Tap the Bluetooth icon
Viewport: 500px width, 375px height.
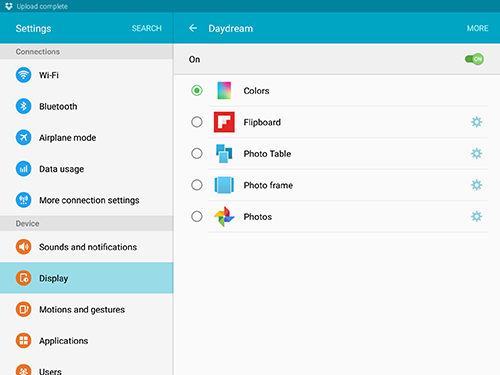(23, 106)
